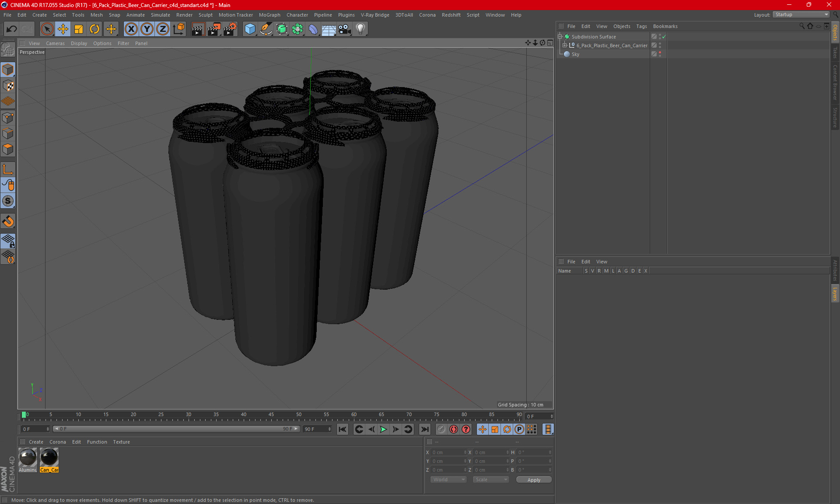Toggle the coordinate system icon
840x504 pixels.
(178, 29)
